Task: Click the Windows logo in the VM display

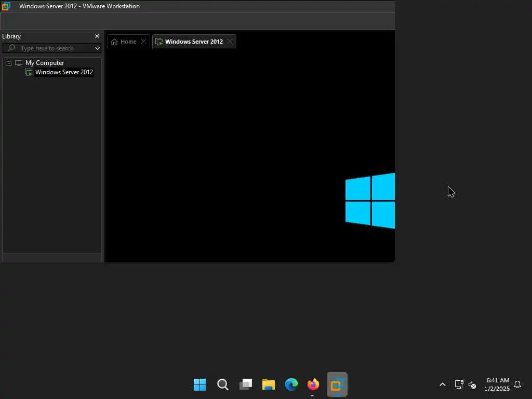Action: (x=370, y=201)
